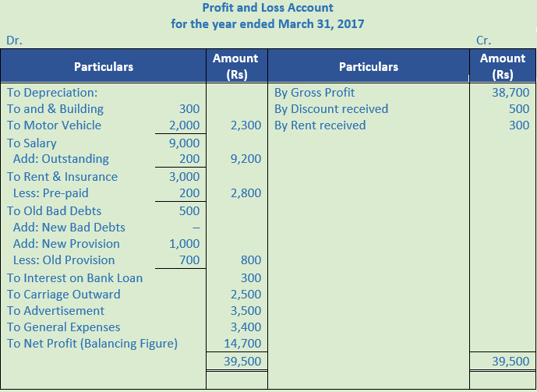
Task: Click the To Rent & Insurance entry
Action: (x=62, y=176)
